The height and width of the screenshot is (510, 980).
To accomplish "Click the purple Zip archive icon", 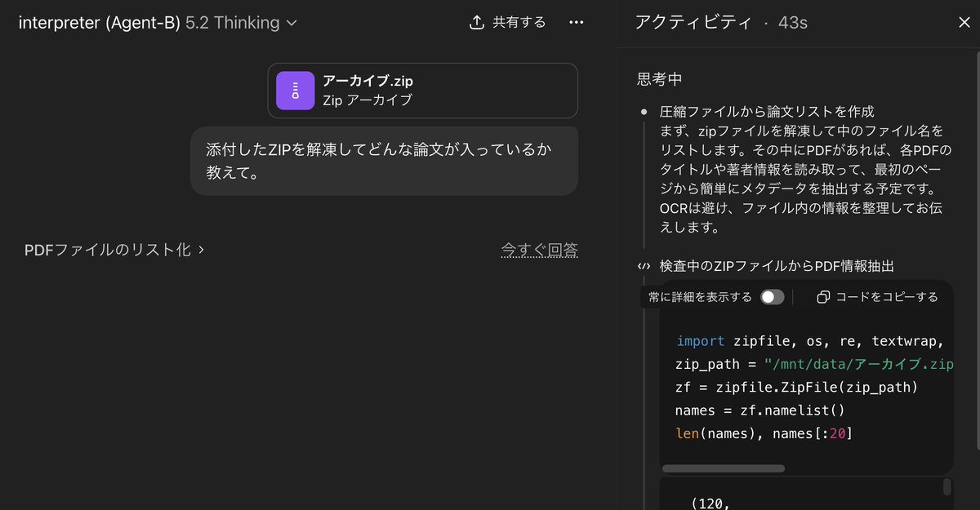I will click(295, 90).
